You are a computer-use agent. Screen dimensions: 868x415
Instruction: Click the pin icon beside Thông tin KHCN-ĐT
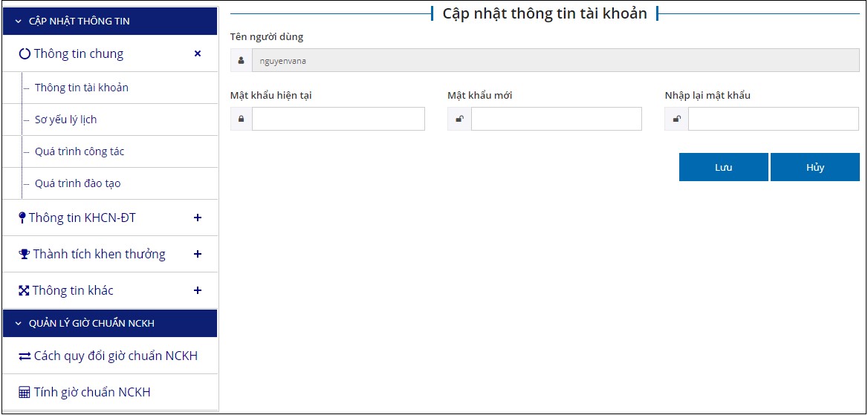point(22,218)
